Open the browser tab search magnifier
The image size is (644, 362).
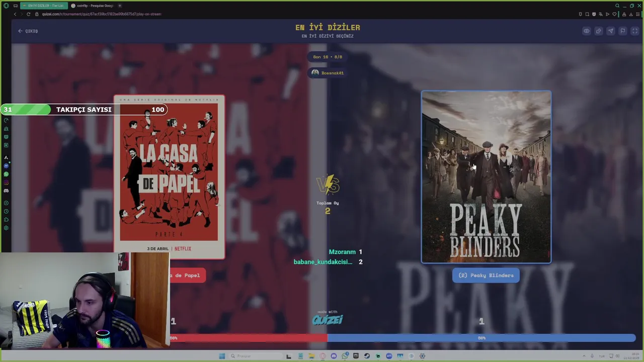[617, 6]
